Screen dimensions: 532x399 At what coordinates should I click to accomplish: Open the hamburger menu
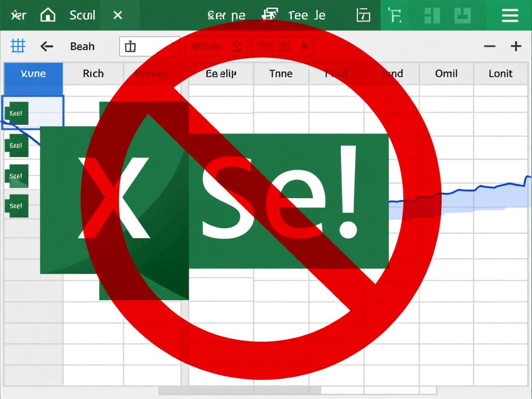[510, 15]
